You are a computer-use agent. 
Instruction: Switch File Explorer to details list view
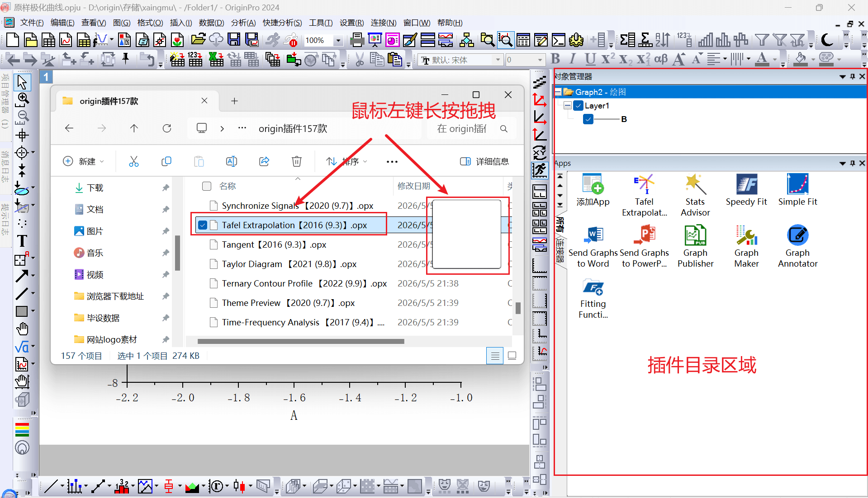(495, 356)
